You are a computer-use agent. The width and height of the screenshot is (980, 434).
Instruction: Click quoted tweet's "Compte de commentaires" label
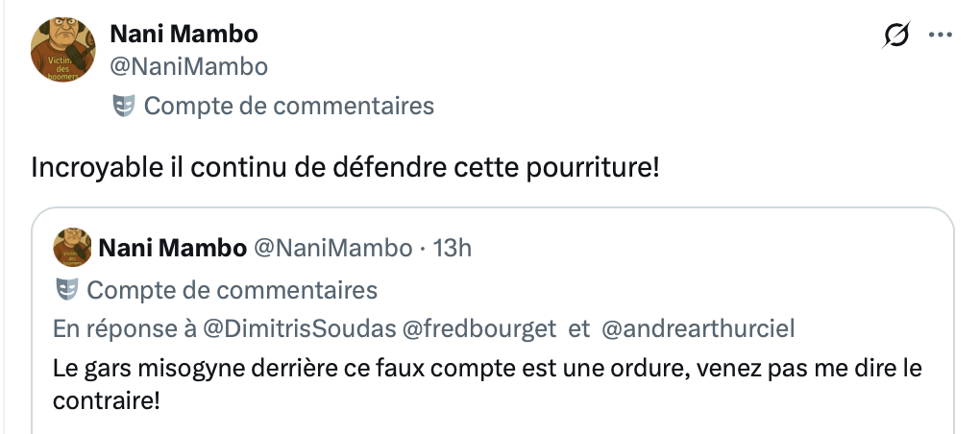(232, 289)
